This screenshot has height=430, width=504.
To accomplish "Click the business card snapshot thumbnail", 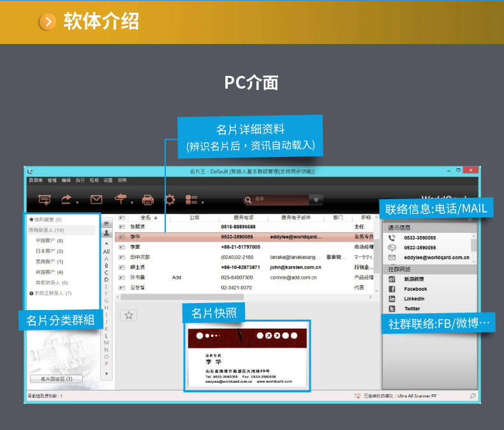I will 247,357.
